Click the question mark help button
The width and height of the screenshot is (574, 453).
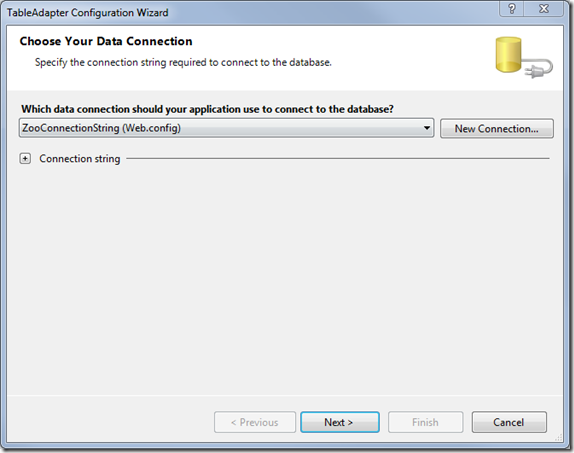[512, 9]
